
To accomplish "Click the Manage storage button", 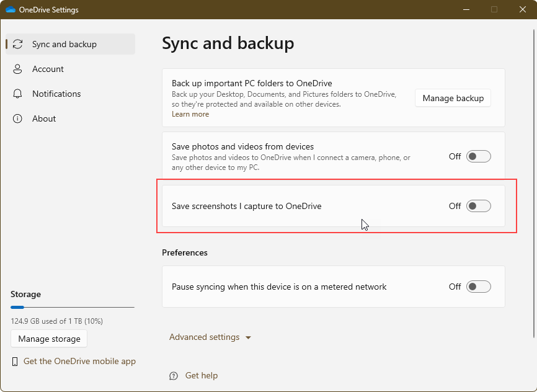I will (x=49, y=339).
